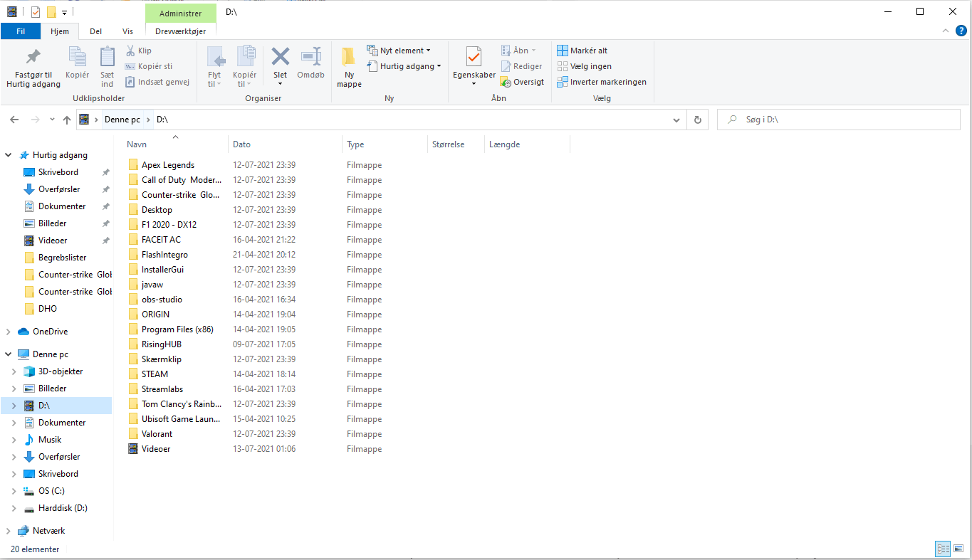Collapse Hurtig adgang tree node
Image resolution: width=972 pixels, height=560 pixels.
point(9,155)
